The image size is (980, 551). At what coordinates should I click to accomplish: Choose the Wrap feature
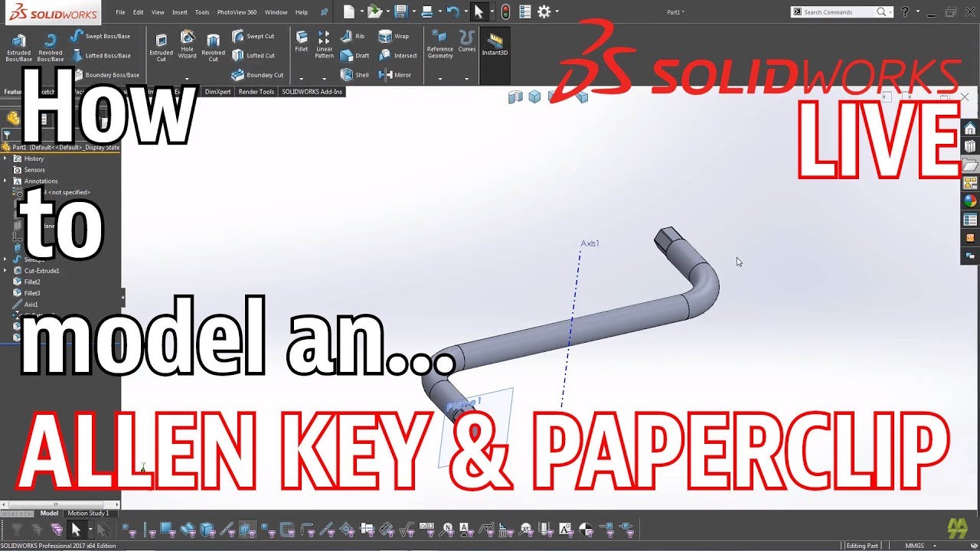click(394, 36)
